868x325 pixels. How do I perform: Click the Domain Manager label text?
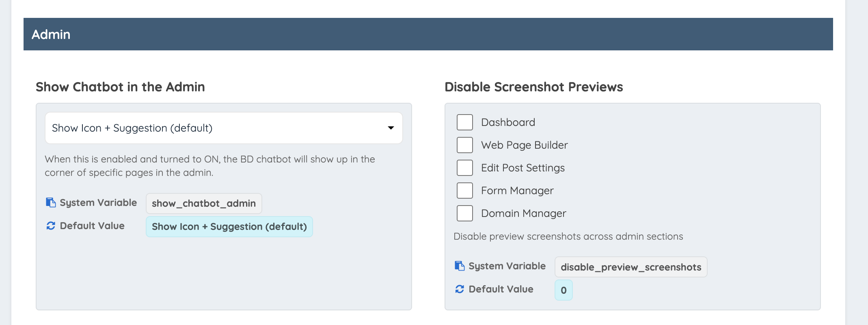[524, 213]
